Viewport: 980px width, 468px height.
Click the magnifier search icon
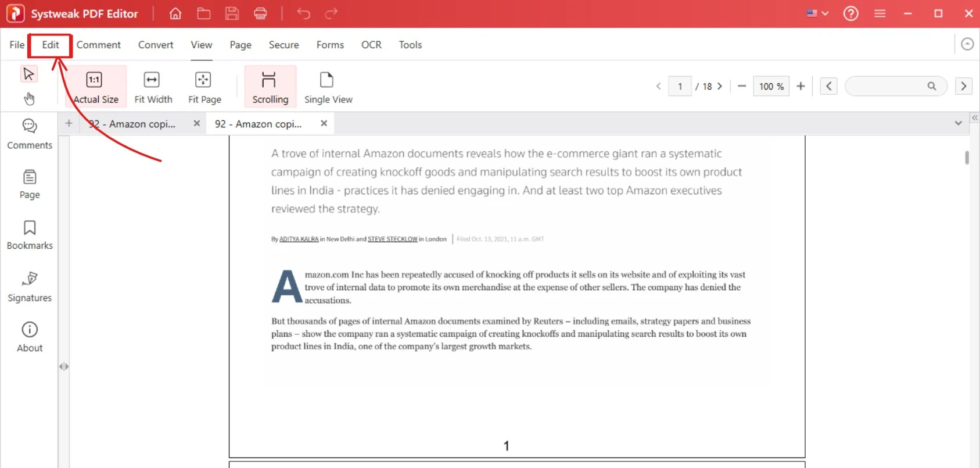click(932, 86)
